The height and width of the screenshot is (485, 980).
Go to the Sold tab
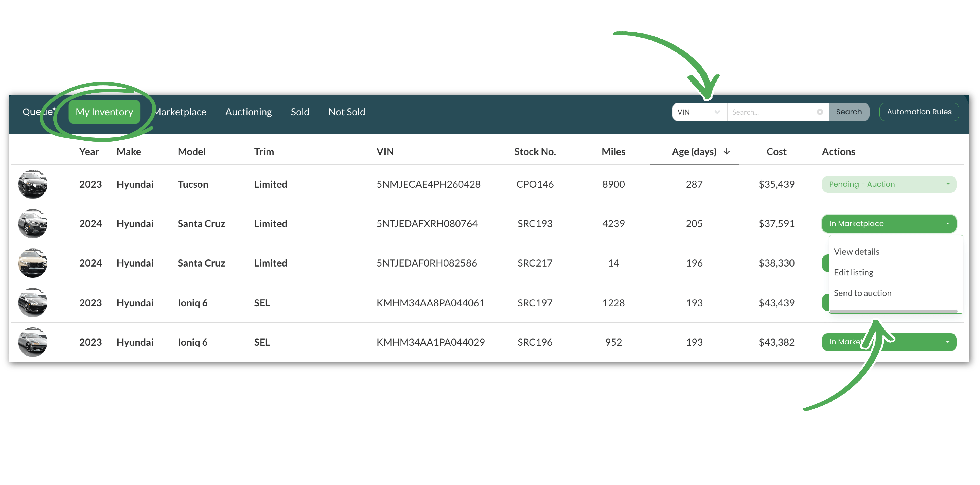point(300,112)
